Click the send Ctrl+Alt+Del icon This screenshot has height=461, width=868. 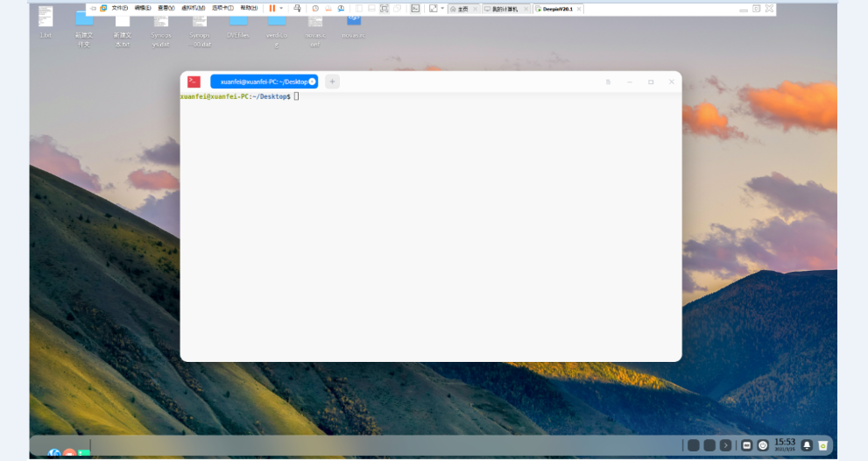click(x=297, y=8)
